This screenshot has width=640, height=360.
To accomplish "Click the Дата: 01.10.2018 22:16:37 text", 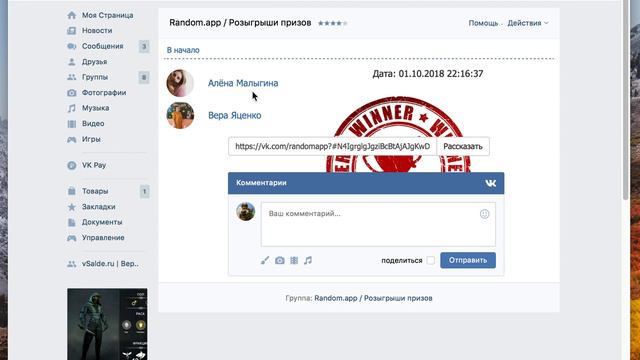I will click(428, 74).
